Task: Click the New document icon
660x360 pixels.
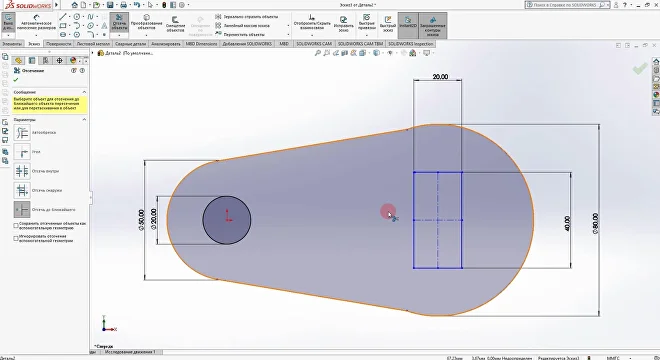Action: pos(83,5)
